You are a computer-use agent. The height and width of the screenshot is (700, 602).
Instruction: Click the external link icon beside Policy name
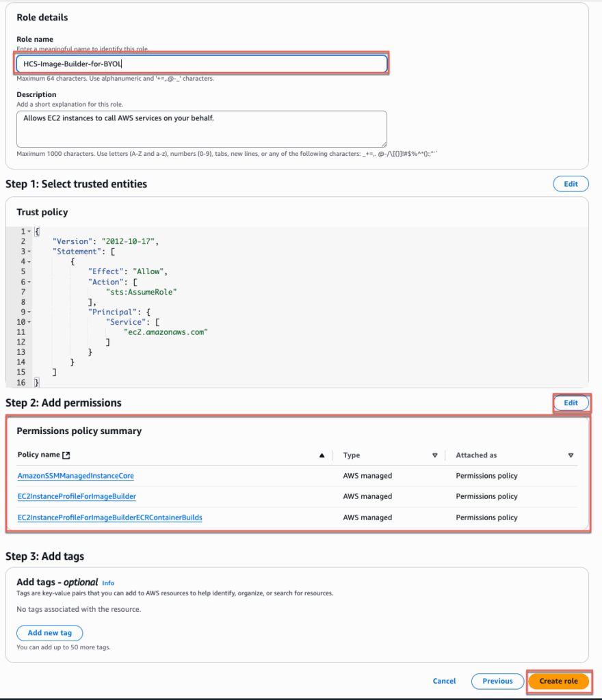[x=66, y=455]
